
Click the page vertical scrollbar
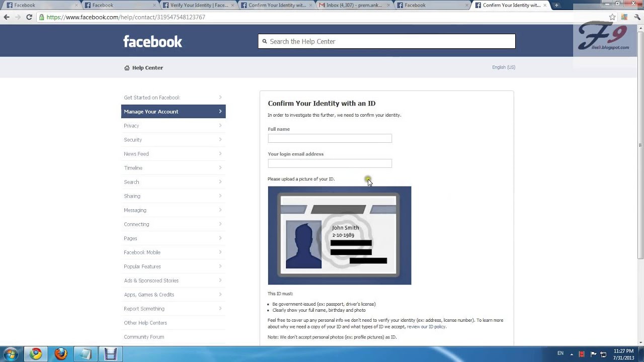[x=640, y=146]
